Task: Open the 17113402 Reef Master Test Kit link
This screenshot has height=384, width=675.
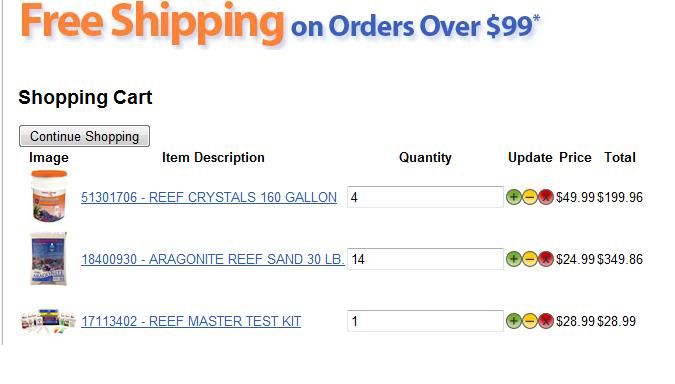Action: coord(191,321)
